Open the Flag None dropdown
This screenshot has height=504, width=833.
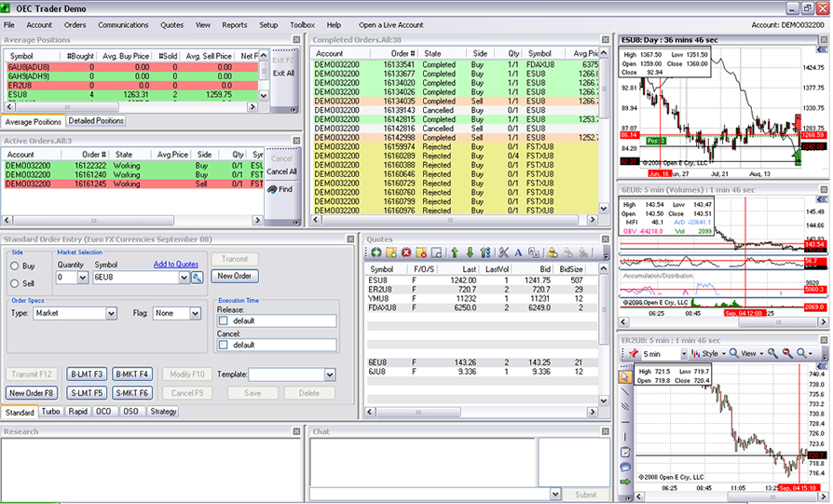pos(195,313)
